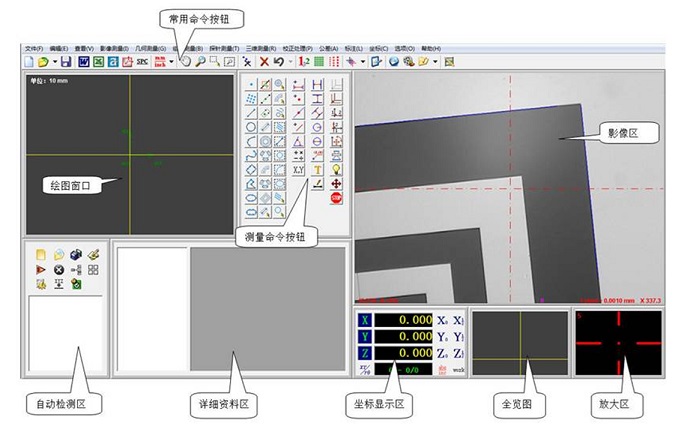Toggle the XY/∠θ coordinate mode button
Image resolution: width=685 pixels, height=429 pixels.
pos(365,371)
